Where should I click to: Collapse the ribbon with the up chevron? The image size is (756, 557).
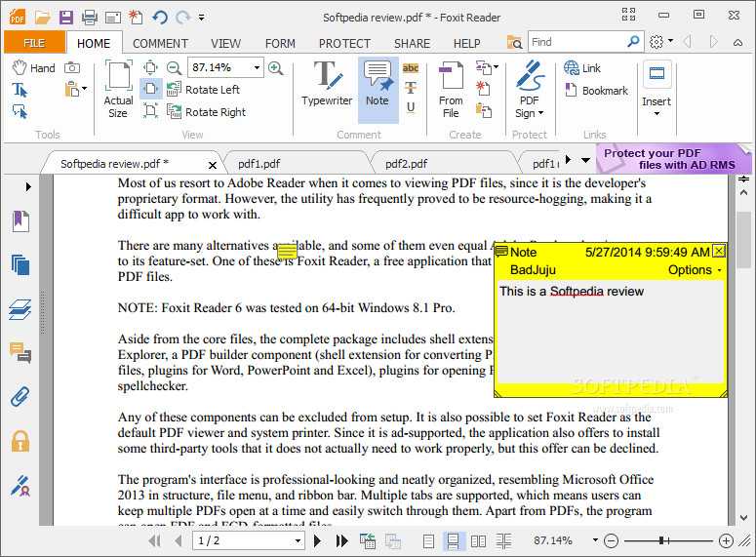point(737,43)
